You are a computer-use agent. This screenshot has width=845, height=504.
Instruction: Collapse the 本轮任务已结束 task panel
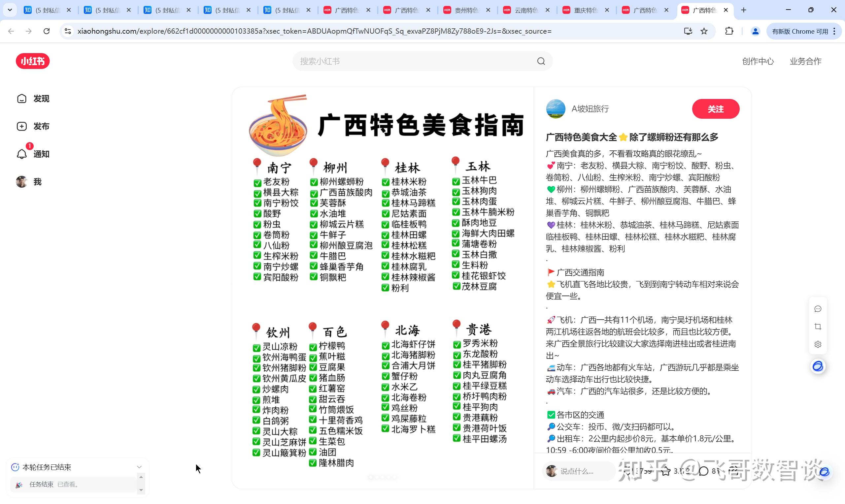click(x=139, y=467)
